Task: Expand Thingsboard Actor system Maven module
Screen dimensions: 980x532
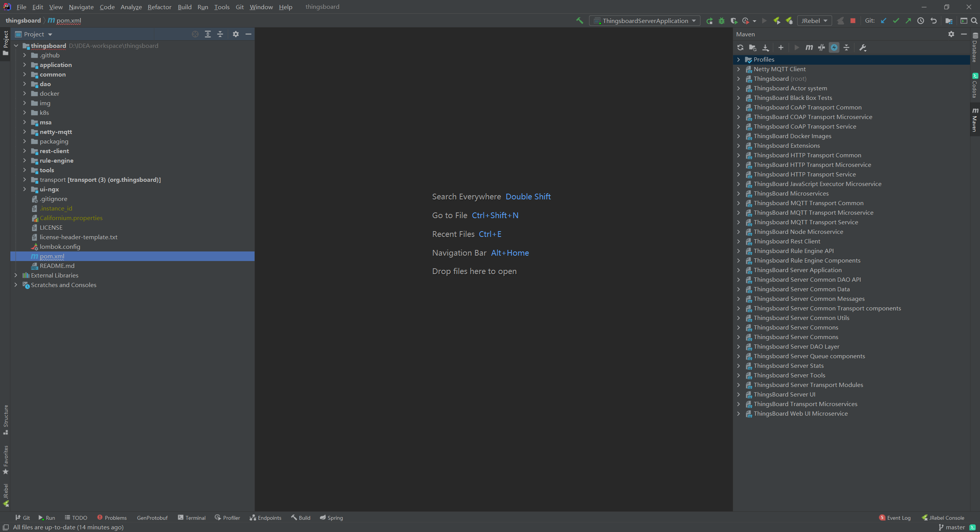Action: 738,88
